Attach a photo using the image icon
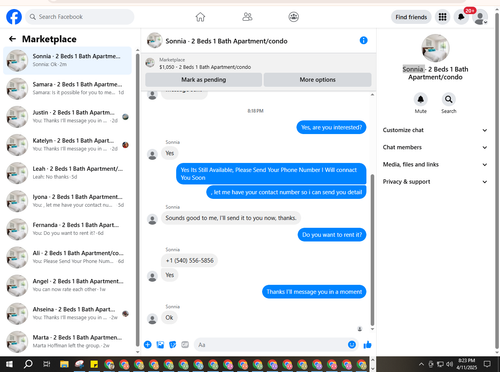 click(x=160, y=345)
